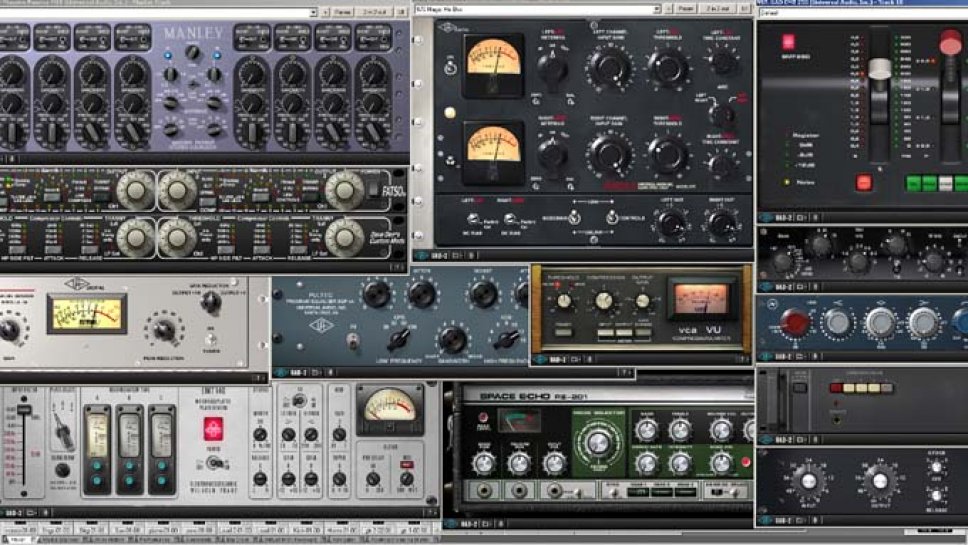Select the first tab in the bottom bar

click(17, 540)
